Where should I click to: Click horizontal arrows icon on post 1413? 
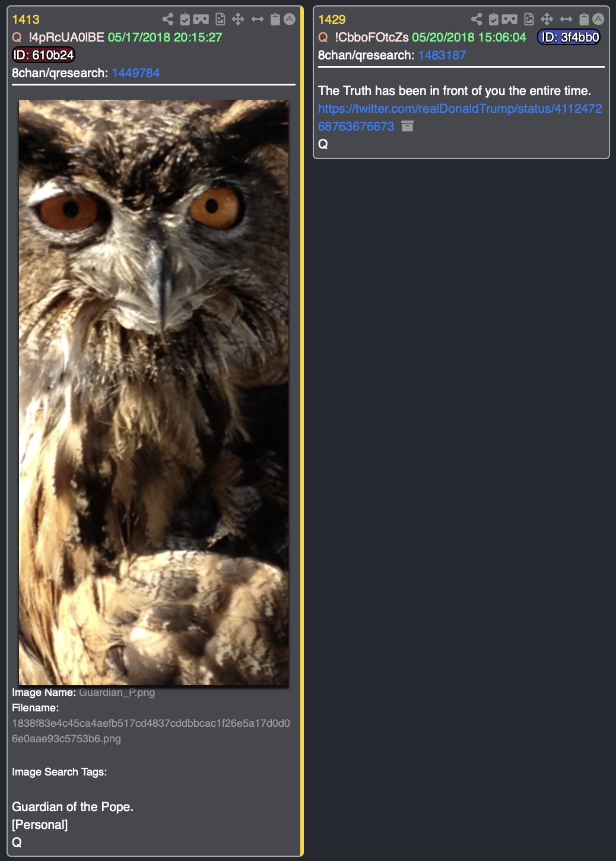258,19
